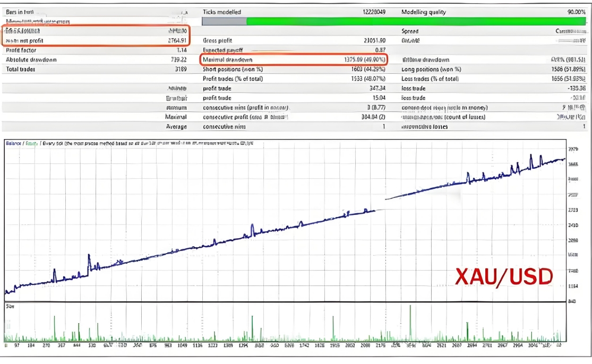
Task: Select the net profit value 2764.91
Action: [x=176, y=40]
